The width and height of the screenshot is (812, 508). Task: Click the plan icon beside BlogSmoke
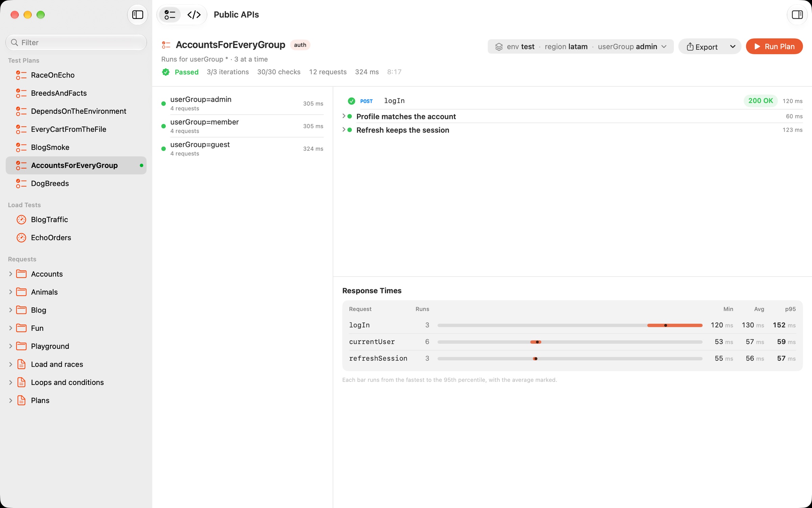click(x=21, y=147)
